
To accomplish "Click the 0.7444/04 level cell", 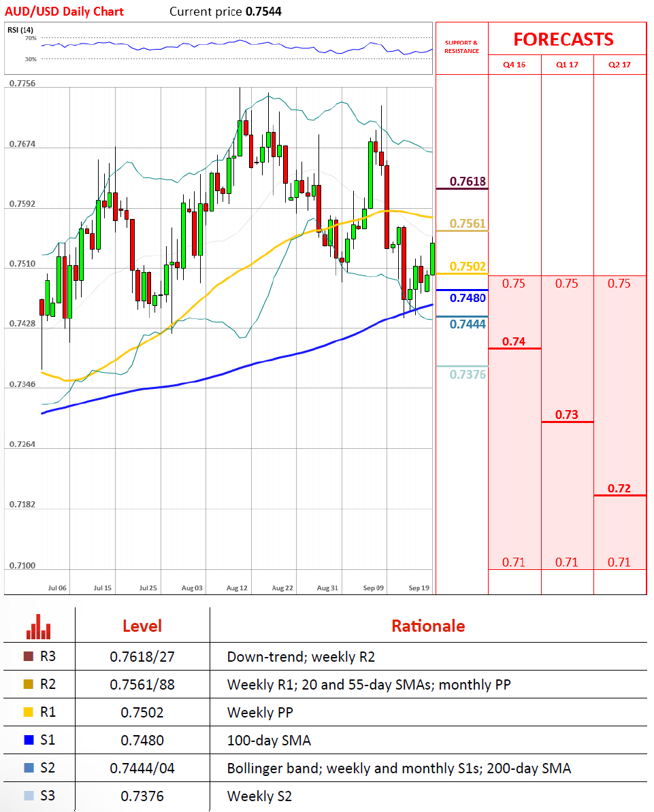I will 142,768.
